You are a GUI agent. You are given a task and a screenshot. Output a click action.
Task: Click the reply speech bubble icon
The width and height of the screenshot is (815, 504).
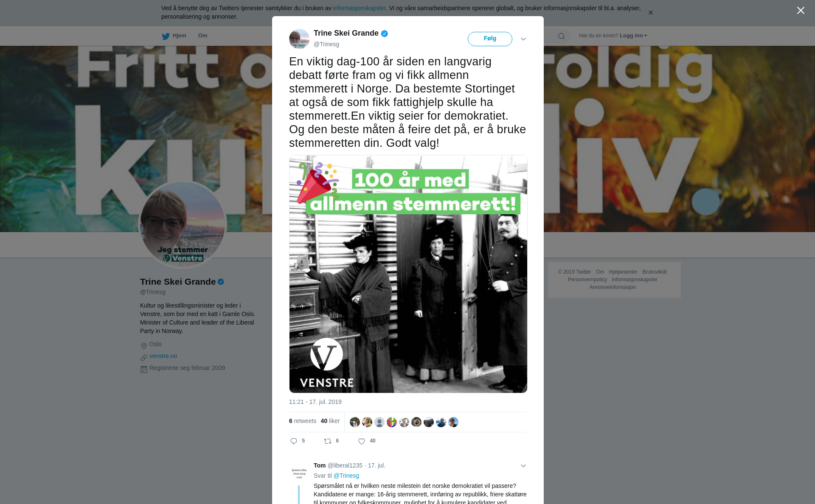(x=294, y=441)
